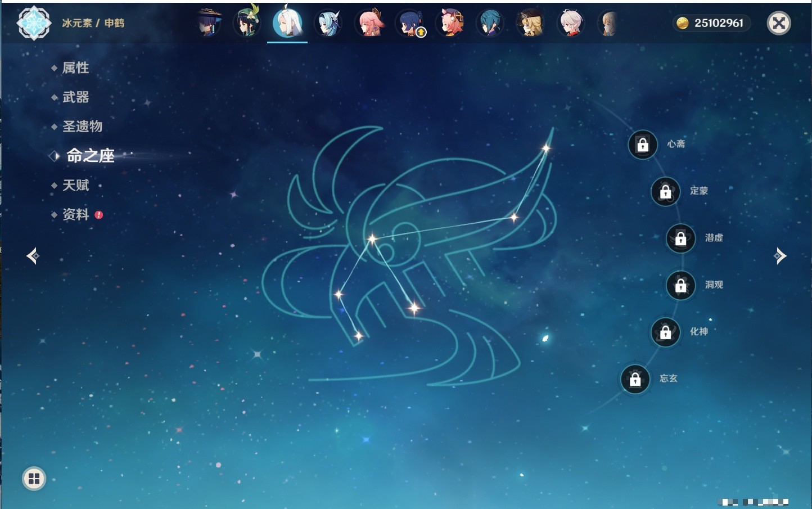Screen dimensions: 812x509
Task: Click the 25102961 Mora balance
Action: pyautogui.click(x=719, y=23)
